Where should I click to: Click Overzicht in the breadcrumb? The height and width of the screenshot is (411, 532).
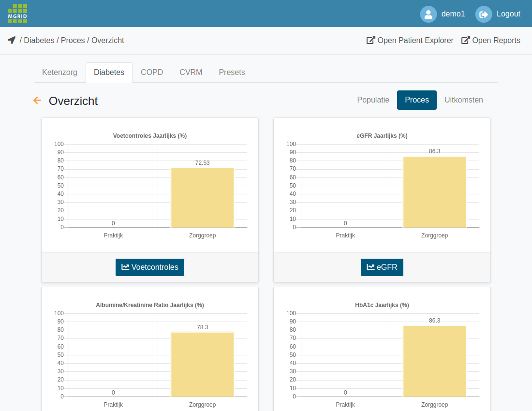[x=107, y=40]
